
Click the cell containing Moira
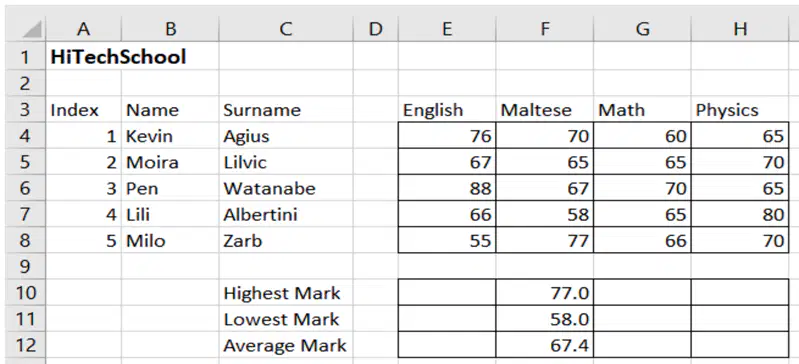pyautogui.click(x=170, y=162)
